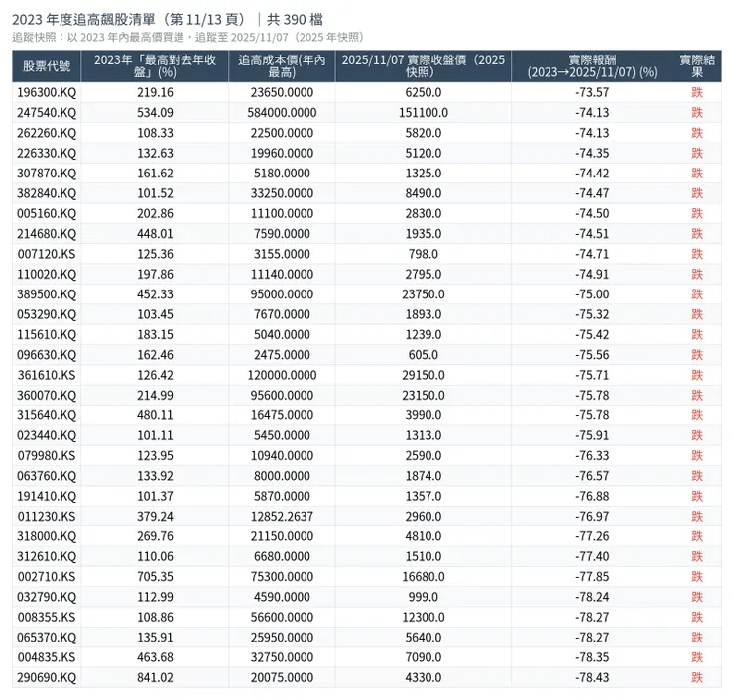Select stock code 318000.KQ

tap(47, 536)
